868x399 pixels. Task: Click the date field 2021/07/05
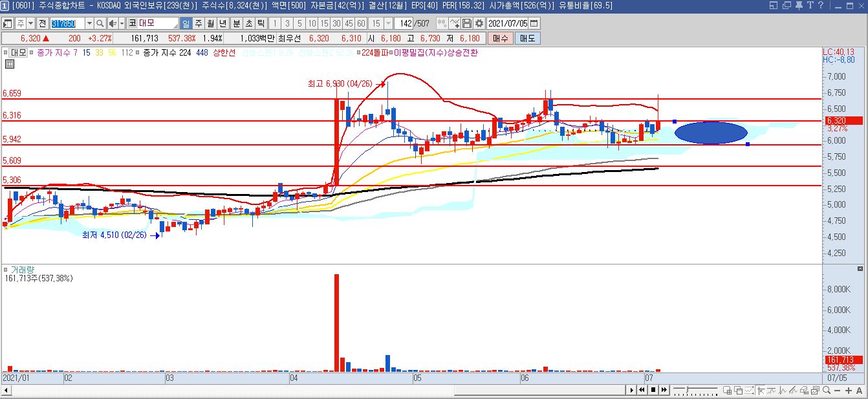click(x=507, y=23)
